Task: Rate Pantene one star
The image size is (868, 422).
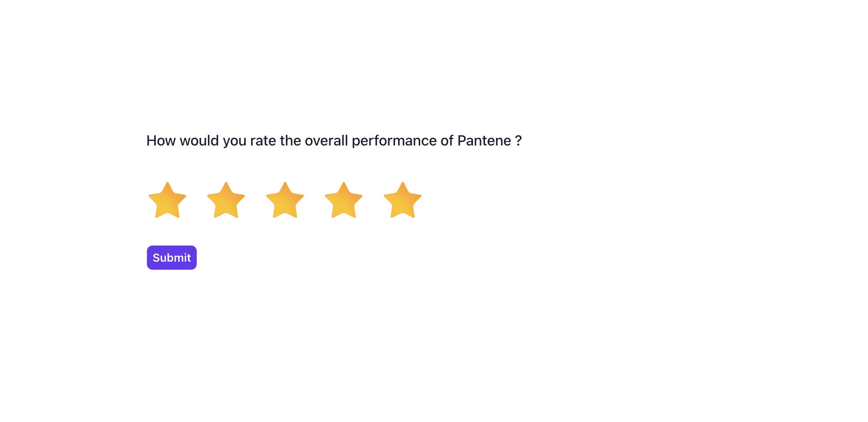Action: click(167, 201)
